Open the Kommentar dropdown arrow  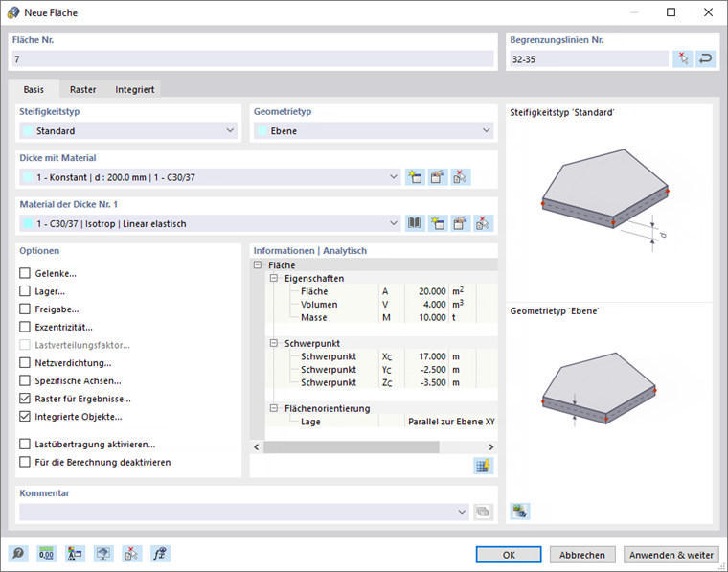tap(462, 512)
